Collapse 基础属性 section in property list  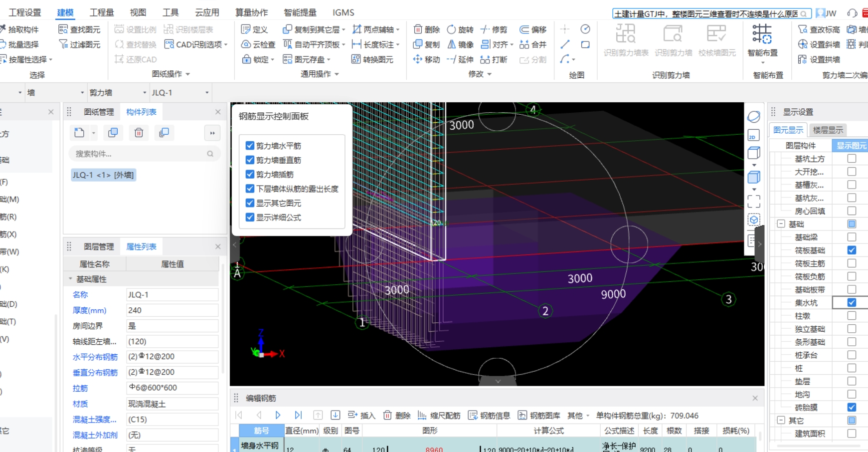70,279
